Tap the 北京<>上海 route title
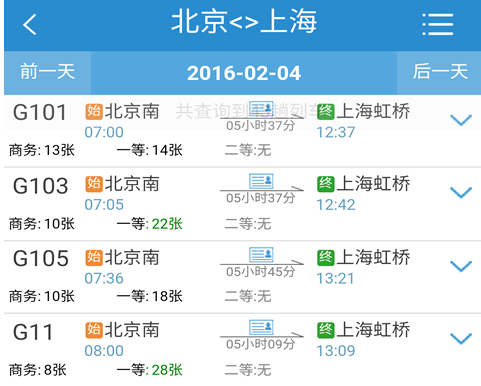 (x=244, y=22)
